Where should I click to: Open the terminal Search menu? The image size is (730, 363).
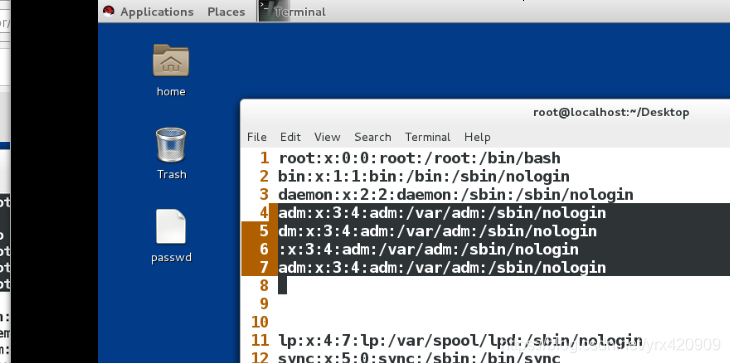(372, 137)
